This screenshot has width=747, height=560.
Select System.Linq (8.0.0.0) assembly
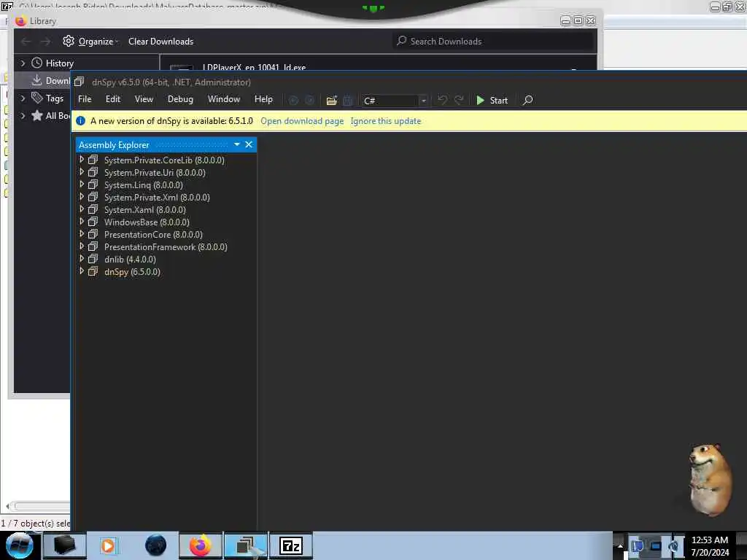tap(144, 184)
